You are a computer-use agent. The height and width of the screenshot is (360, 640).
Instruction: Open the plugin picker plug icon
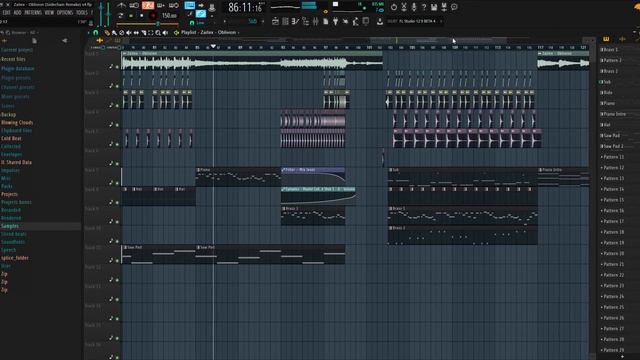[335, 21]
